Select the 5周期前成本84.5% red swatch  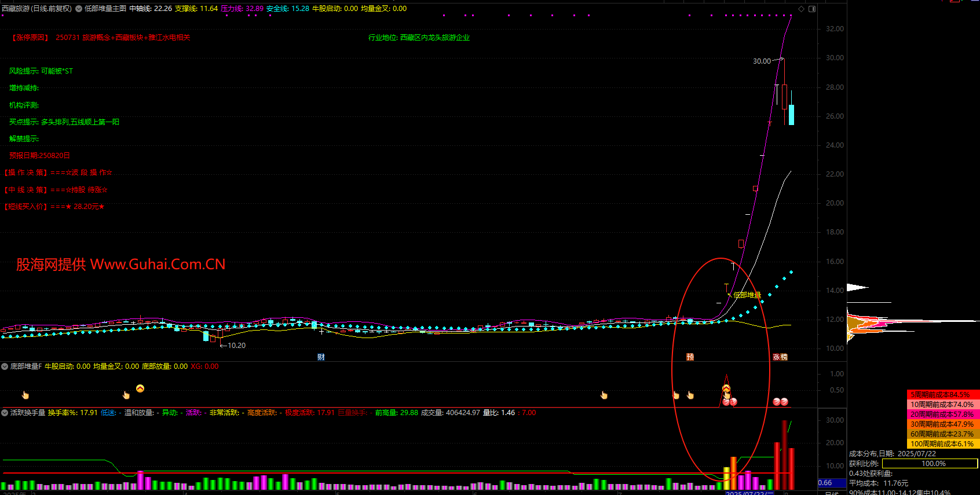943,395
